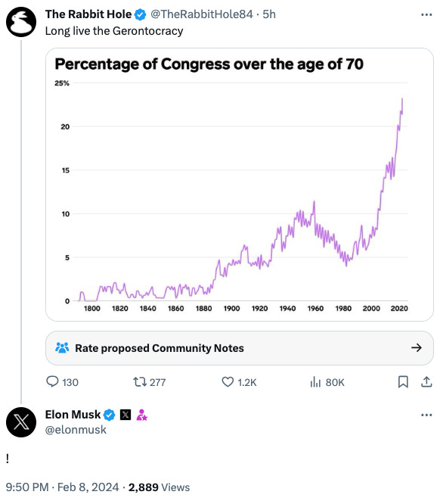Open more options on Rabbit Hole tweet
443x504 pixels.
(x=426, y=14)
